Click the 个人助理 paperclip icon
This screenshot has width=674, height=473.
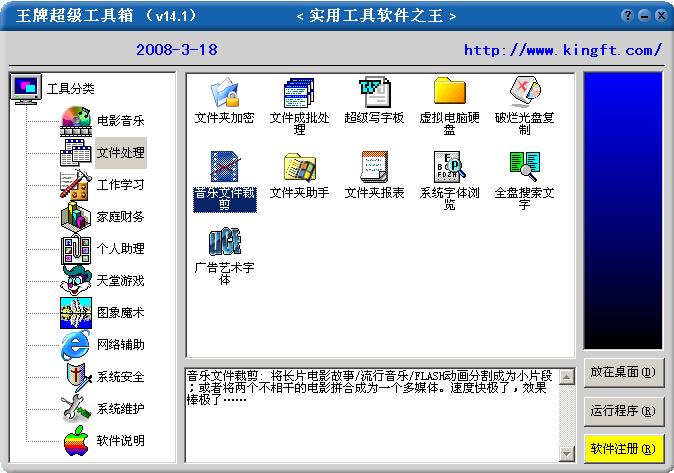click(x=76, y=249)
